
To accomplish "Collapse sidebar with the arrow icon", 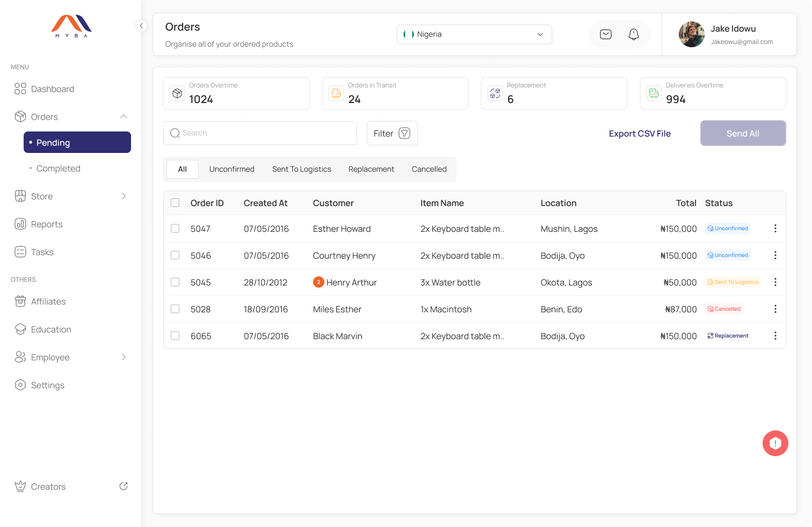I will pyautogui.click(x=141, y=26).
